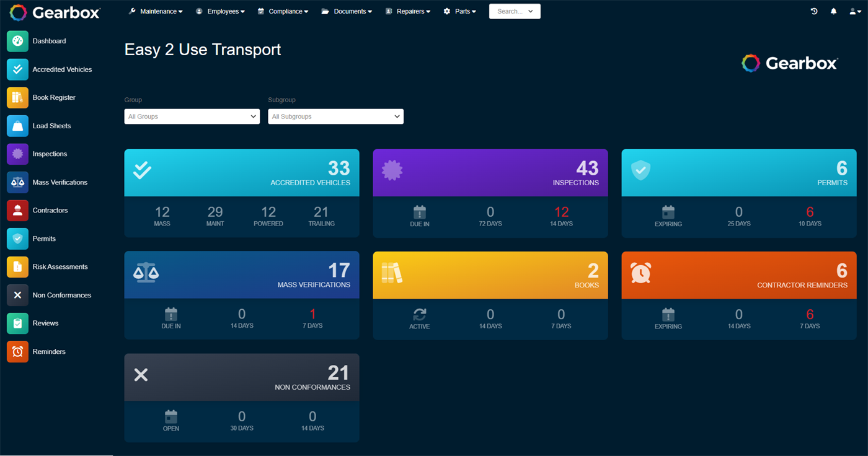Click Inspections 0 in 72 days value

(x=490, y=212)
